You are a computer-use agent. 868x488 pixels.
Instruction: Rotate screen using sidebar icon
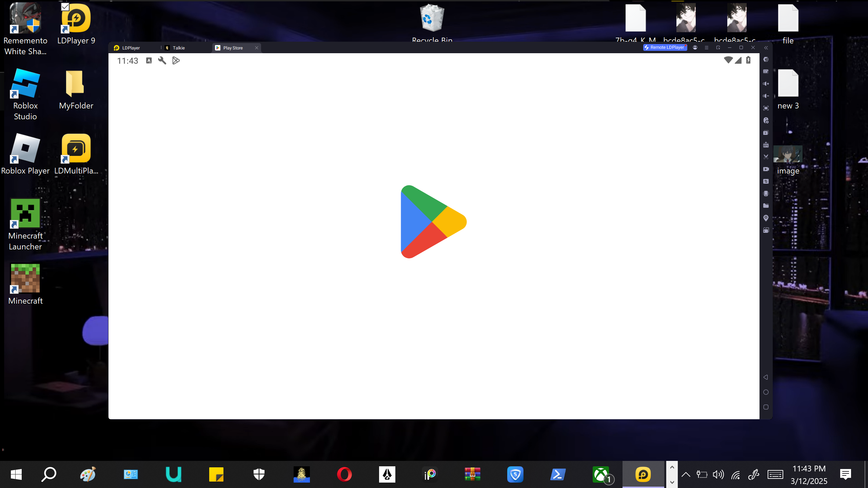pos(766,230)
